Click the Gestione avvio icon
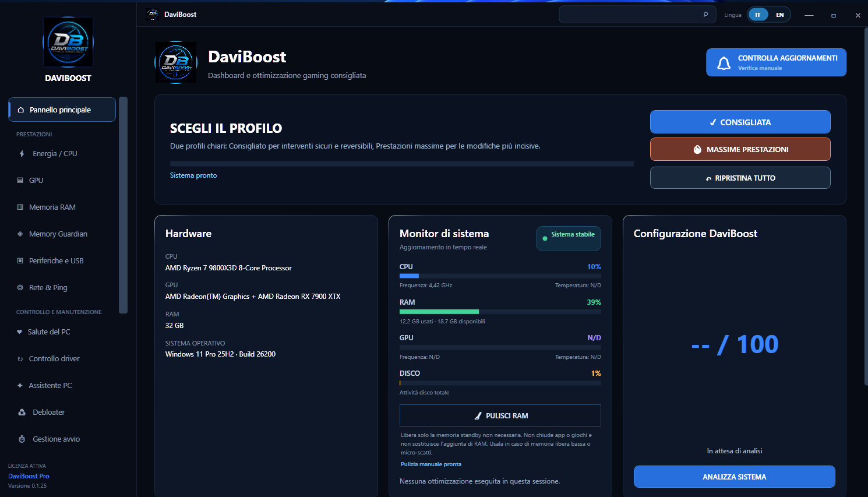 coord(22,439)
